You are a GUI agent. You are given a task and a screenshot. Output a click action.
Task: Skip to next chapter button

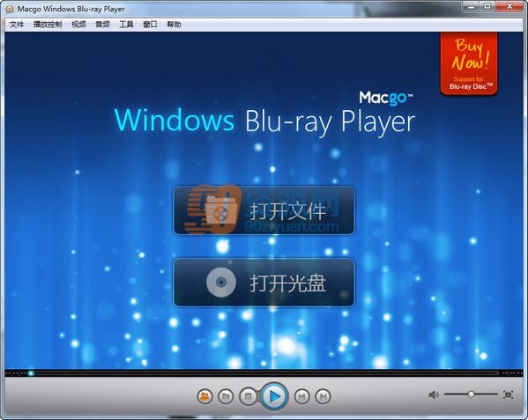pos(323,397)
